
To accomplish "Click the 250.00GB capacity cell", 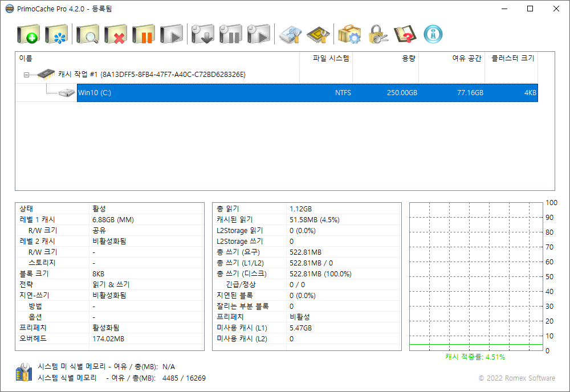I will point(402,93).
